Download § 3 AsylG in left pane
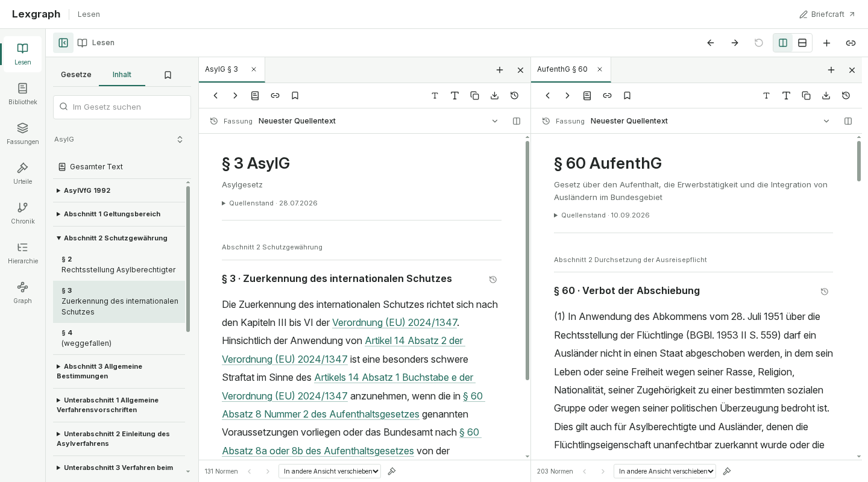This screenshot has height=482, width=868. (x=494, y=95)
